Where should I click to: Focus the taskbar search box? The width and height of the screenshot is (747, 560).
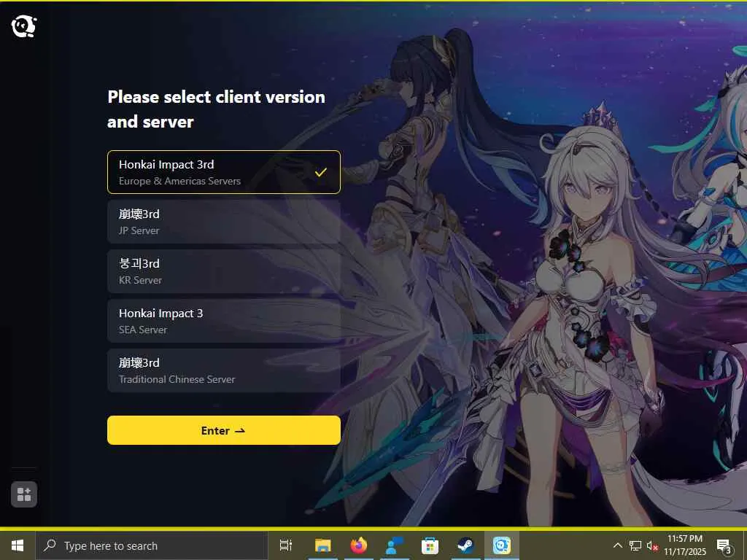click(x=152, y=545)
